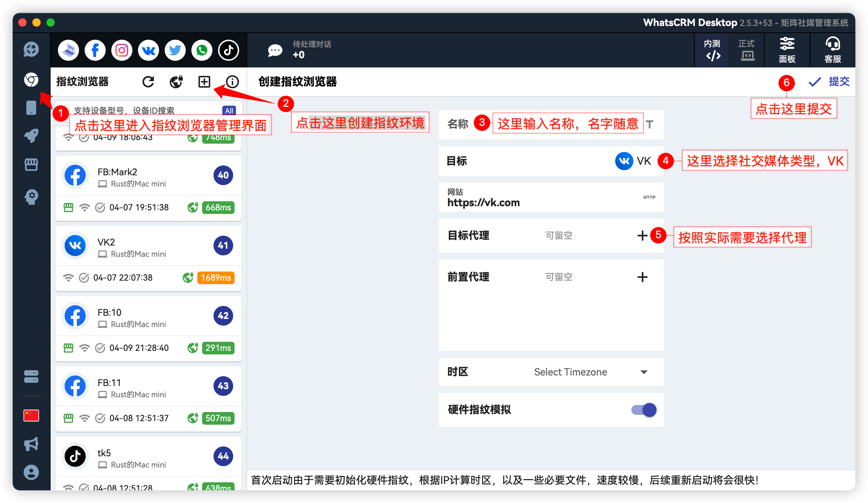The height and width of the screenshot is (503, 868).
Task: Click the add new fingerprint browser icon
Action: point(204,81)
